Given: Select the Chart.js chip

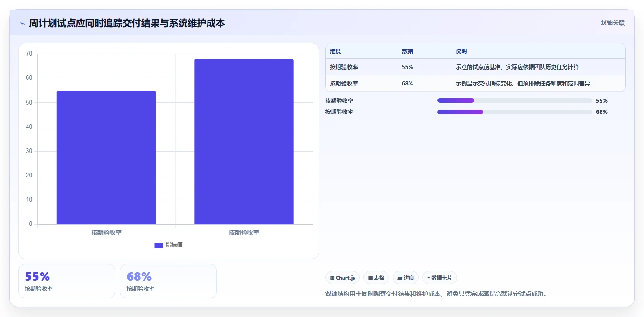Looking at the screenshot, I should coord(342,278).
